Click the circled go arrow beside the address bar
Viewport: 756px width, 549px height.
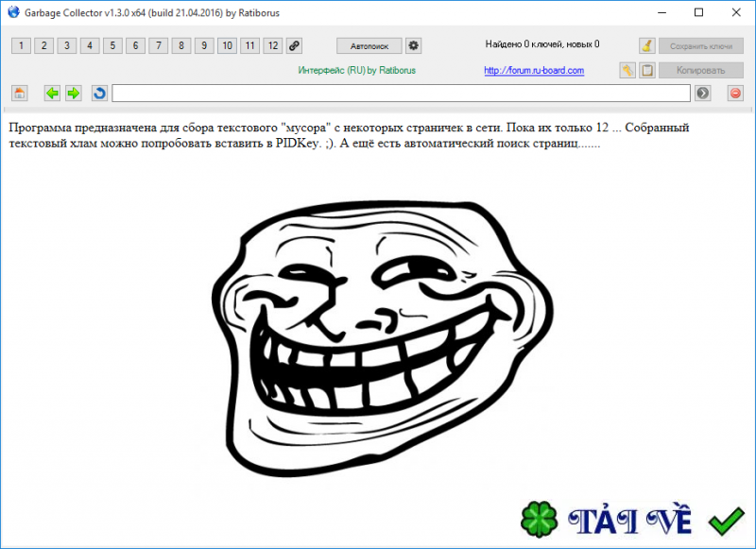click(x=703, y=93)
